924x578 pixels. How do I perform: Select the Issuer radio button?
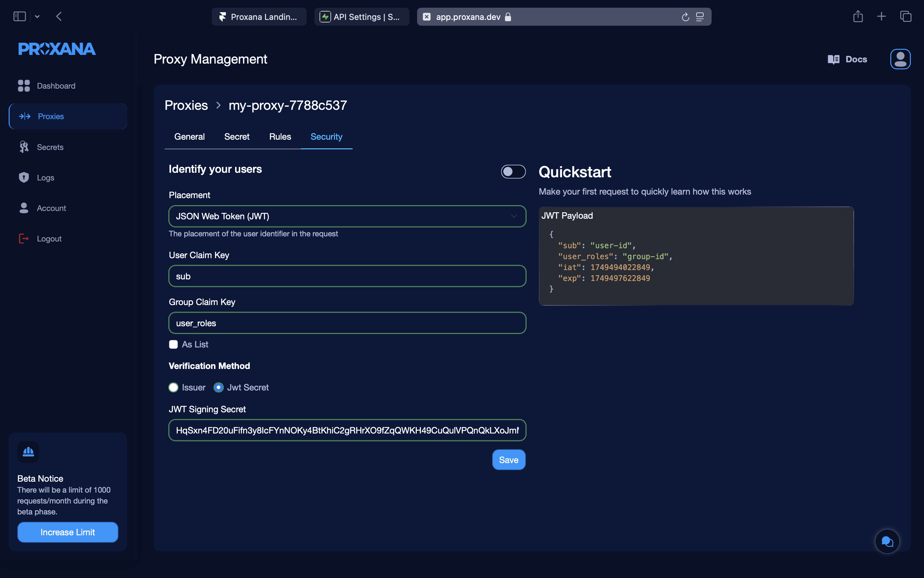tap(173, 387)
